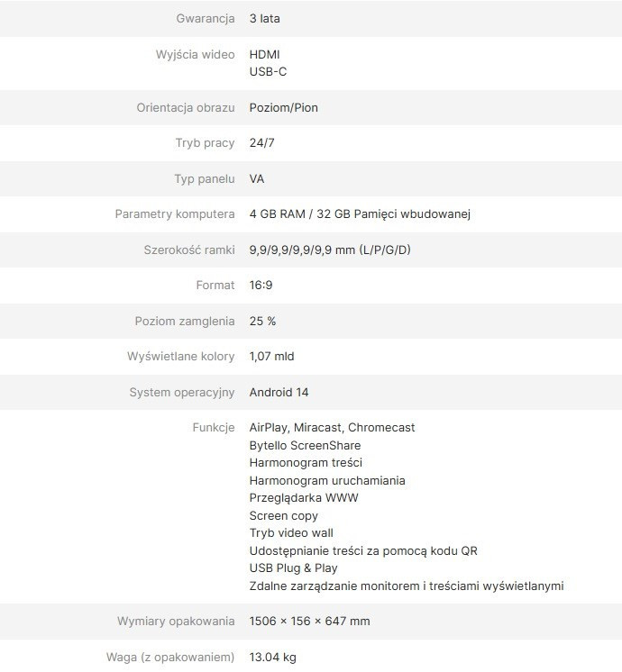622x672 pixels.
Task: Select the USB-C video output entry
Action: pyautogui.click(x=268, y=71)
